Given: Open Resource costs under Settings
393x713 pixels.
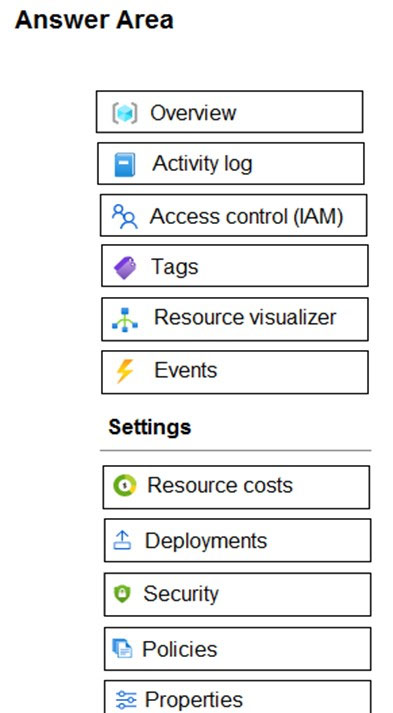Looking at the screenshot, I should pos(236,487).
